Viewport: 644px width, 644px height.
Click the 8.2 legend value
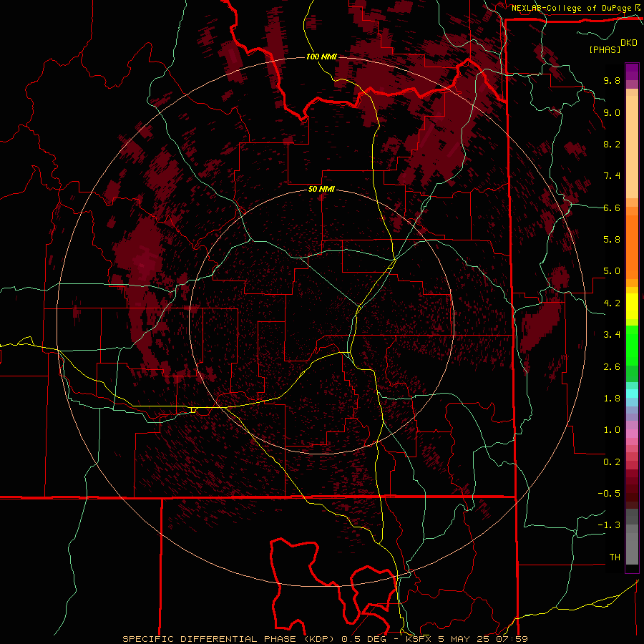612,144
